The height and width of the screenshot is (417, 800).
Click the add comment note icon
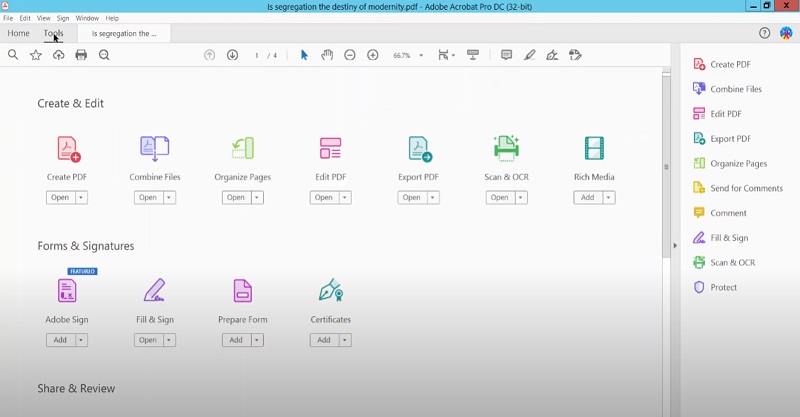(x=506, y=55)
